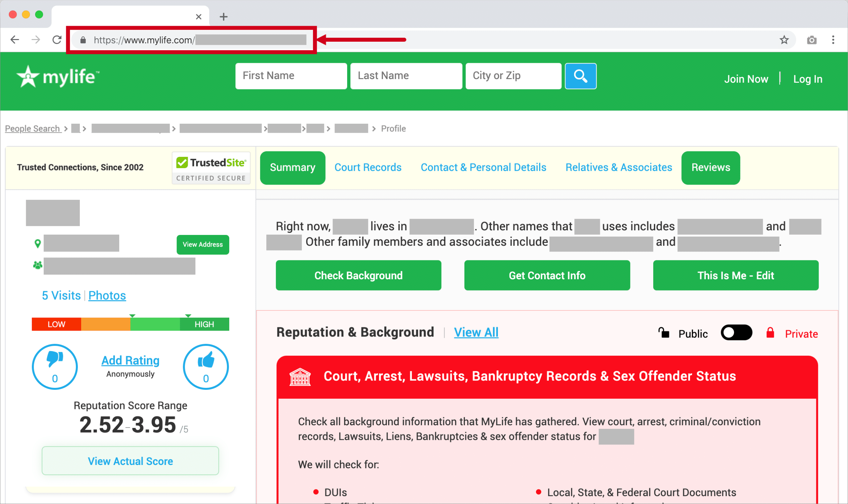
Task: Click the blue magnifier search button
Action: pyautogui.click(x=580, y=76)
